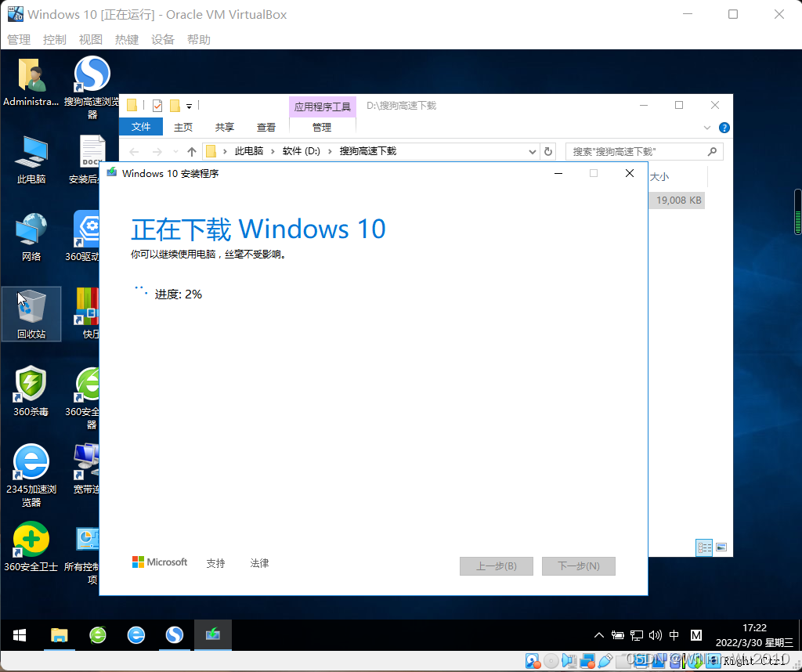Image resolution: width=802 pixels, height=672 pixels.
Task: Open the VirtualBox 帮助 menu
Action: point(199,39)
